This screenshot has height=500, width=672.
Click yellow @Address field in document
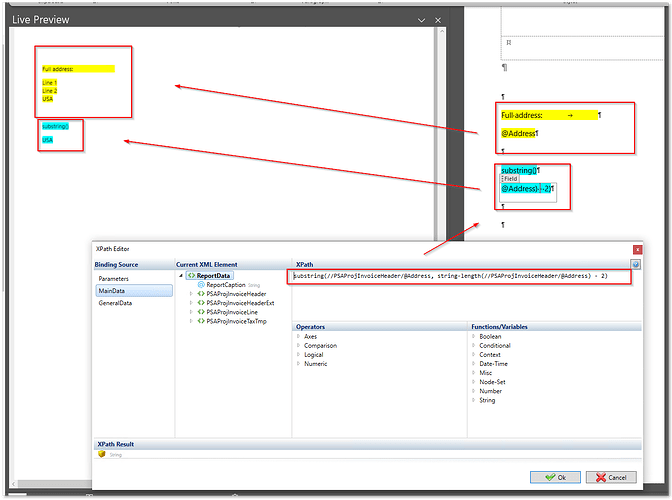519,133
